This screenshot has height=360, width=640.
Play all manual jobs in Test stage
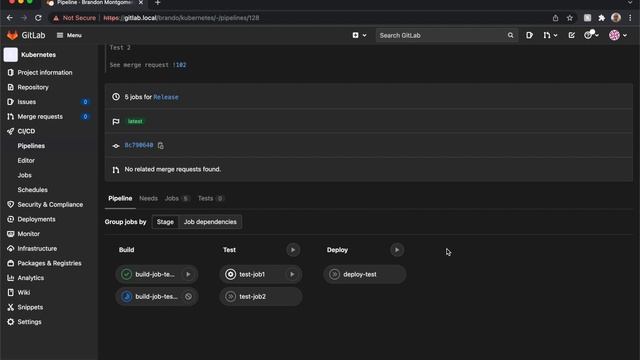point(293,250)
